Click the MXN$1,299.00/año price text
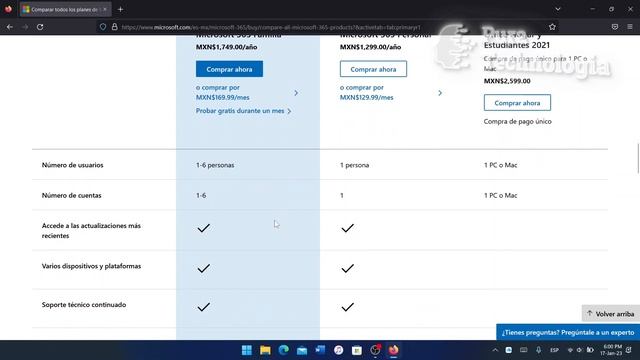Viewport: 640px width, 360px height. (x=370, y=47)
